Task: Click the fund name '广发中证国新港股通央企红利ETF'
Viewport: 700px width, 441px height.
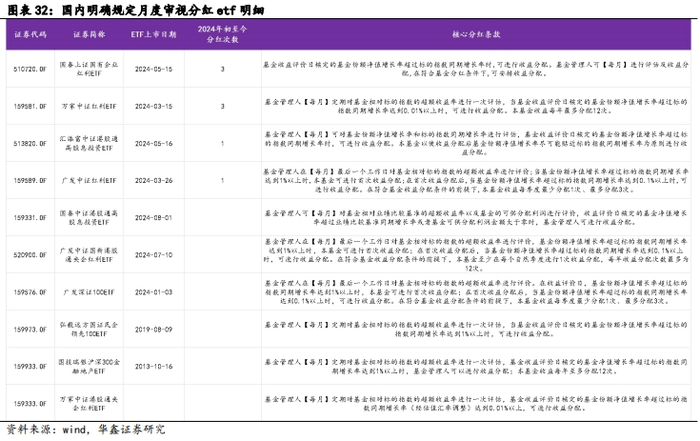Action: (x=89, y=255)
